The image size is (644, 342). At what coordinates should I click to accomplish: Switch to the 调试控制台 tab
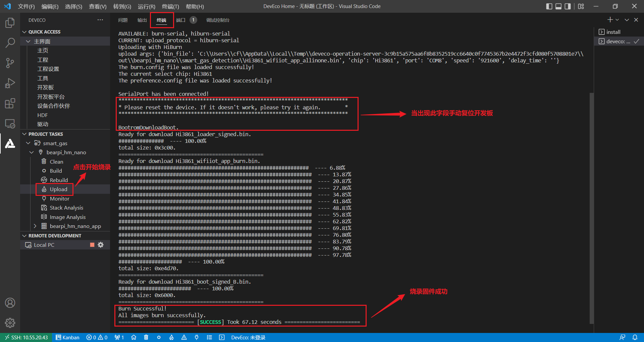click(x=218, y=20)
